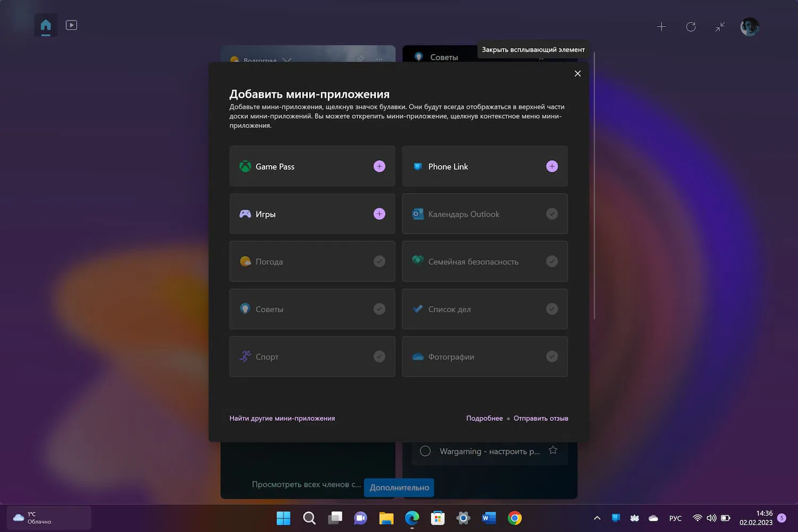The width and height of the screenshot is (798, 532).
Task: Click the Дополнительно button
Action: [x=399, y=487]
